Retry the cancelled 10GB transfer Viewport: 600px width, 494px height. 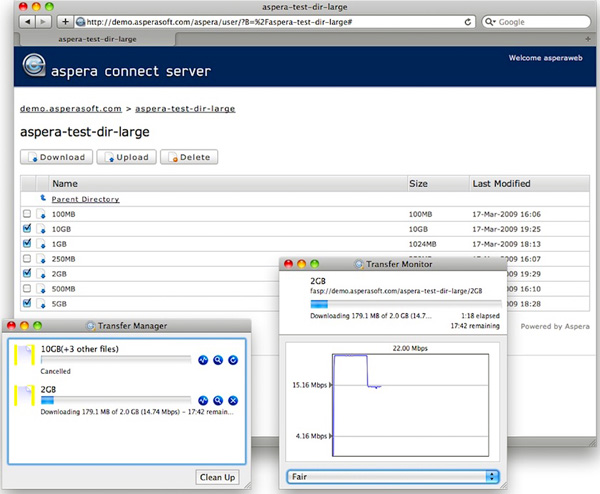coord(232,359)
